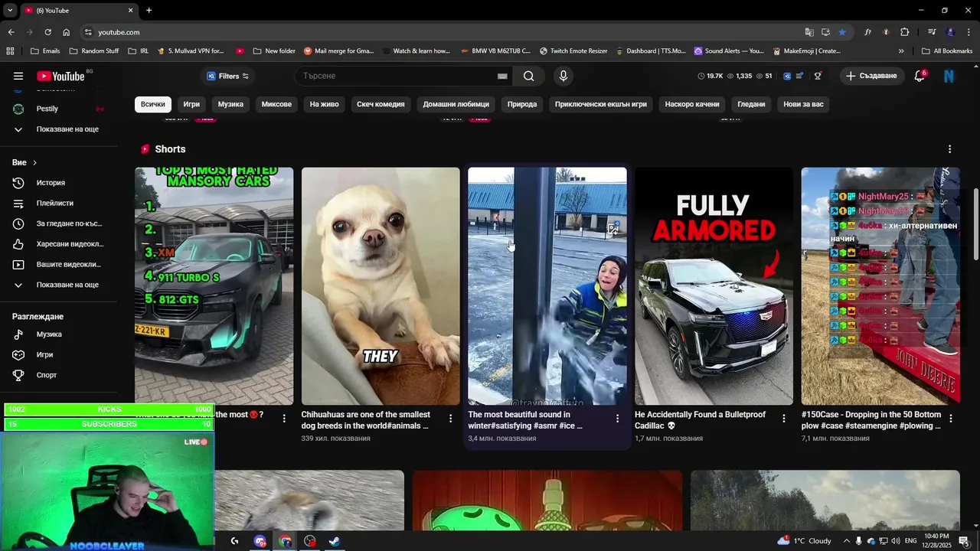980x551 pixels.
Task: Start voice search with the microphone icon
Action: (563, 76)
